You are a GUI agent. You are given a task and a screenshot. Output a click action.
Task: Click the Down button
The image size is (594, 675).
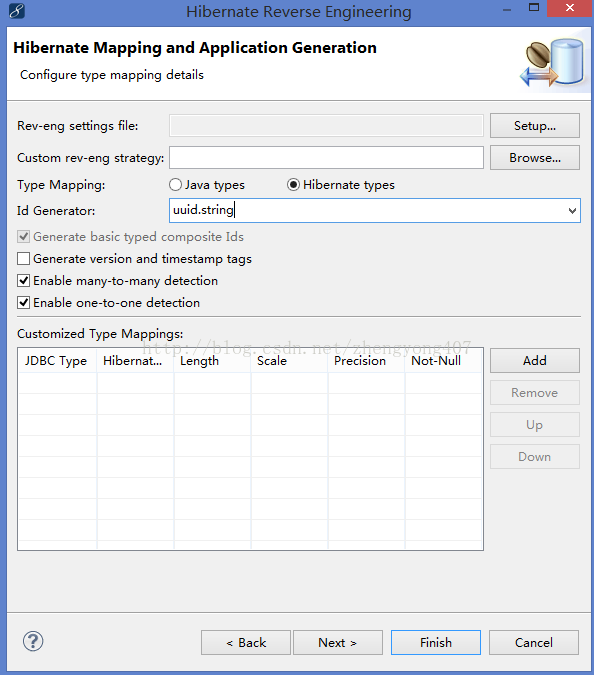[x=535, y=456]
